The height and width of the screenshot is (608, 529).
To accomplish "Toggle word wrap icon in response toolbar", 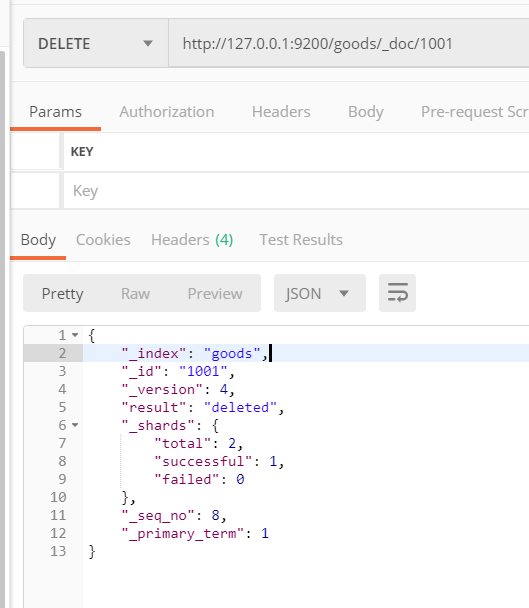I will click(x=397, y=293).
